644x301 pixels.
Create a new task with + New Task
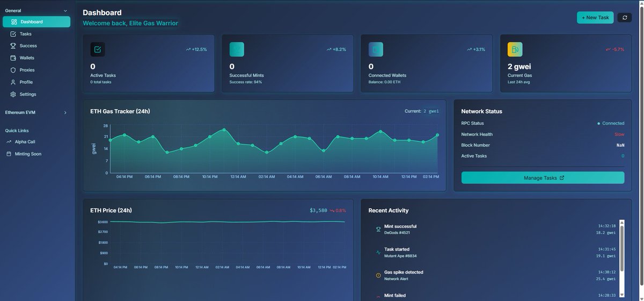coord(595,18)
